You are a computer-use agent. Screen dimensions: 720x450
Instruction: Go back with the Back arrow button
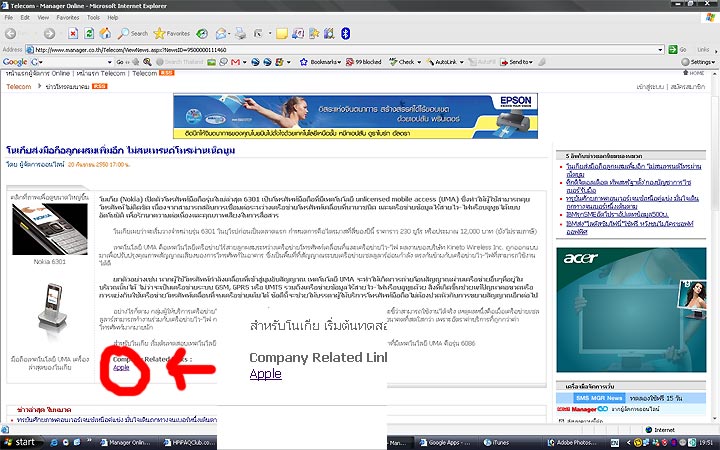pos(11,34)
